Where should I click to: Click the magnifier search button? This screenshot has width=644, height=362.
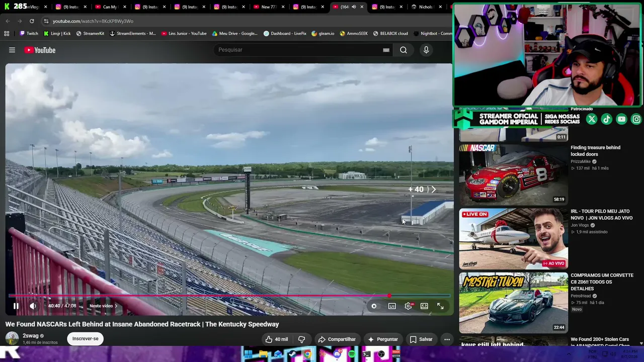(x=404, y=50)
